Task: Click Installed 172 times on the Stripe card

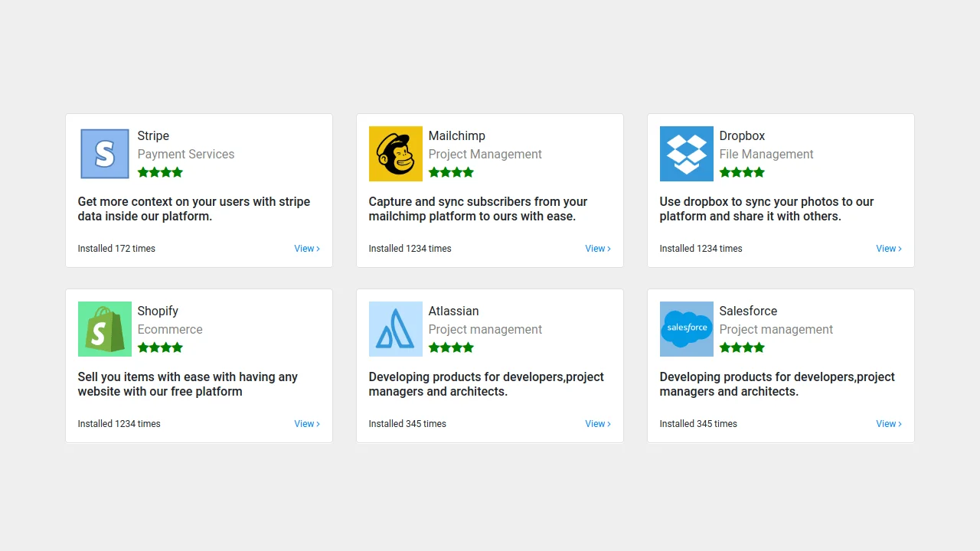Action: point(116,248)
